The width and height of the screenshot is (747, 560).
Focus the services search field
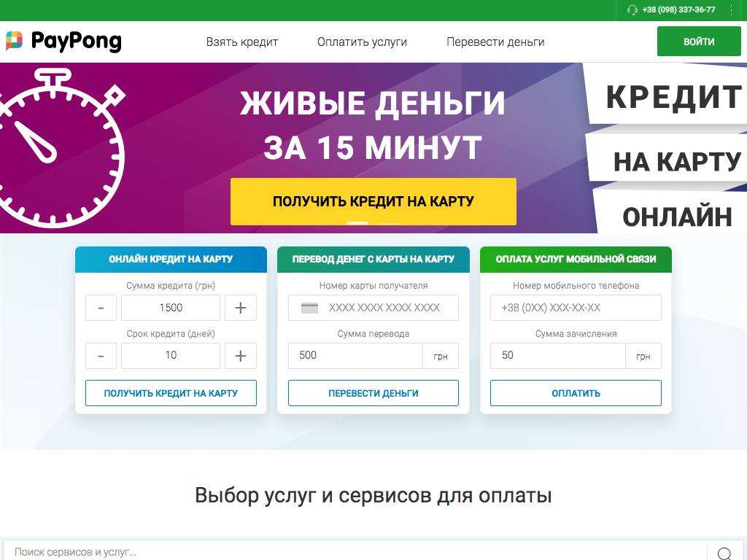354,552
